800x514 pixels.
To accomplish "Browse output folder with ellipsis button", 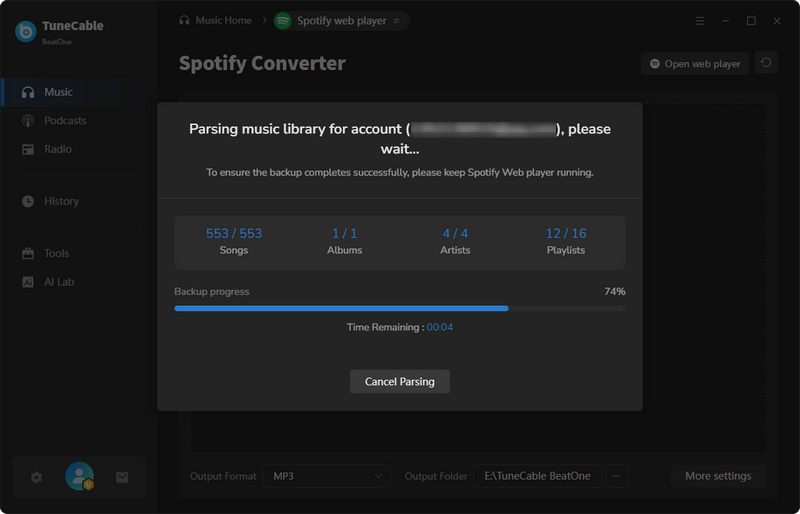I will pos(616,476).
